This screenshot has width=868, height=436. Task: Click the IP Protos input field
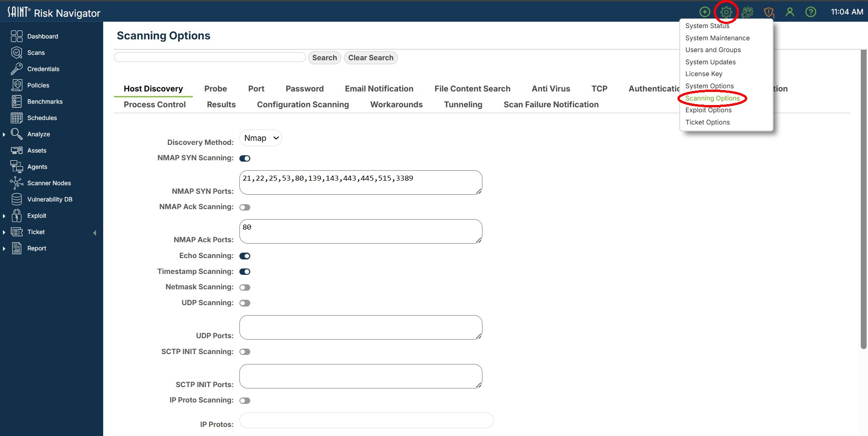click(x=366, y=420)
